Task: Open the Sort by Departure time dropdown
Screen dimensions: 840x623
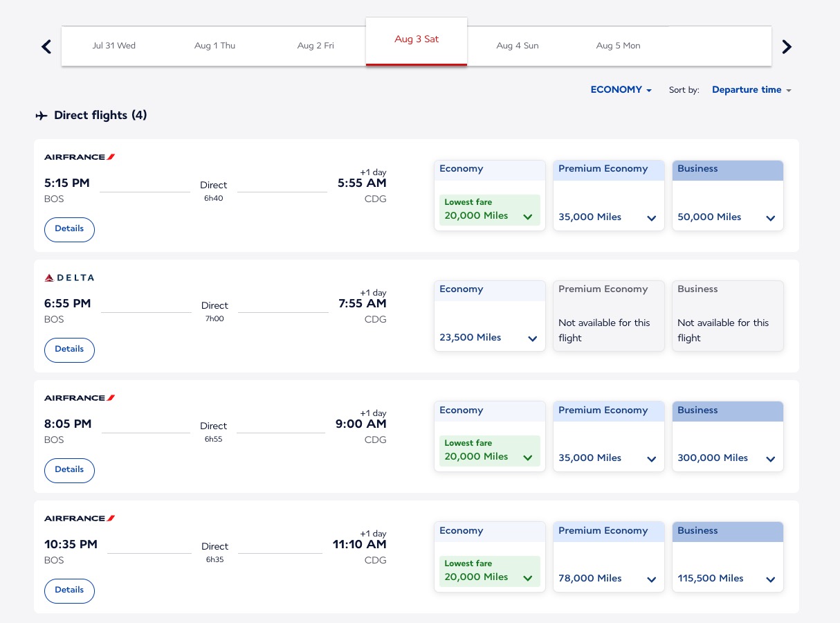Action: [751, 90]
